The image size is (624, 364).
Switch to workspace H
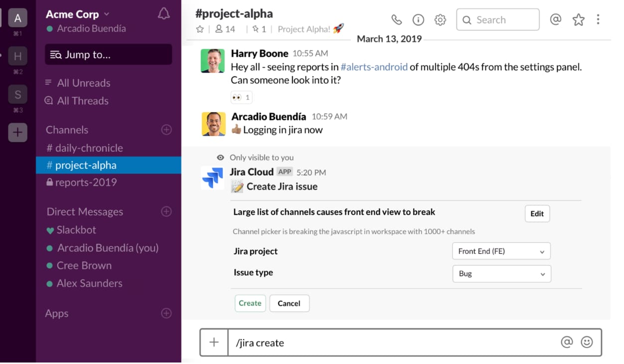[x=17, y=56]
